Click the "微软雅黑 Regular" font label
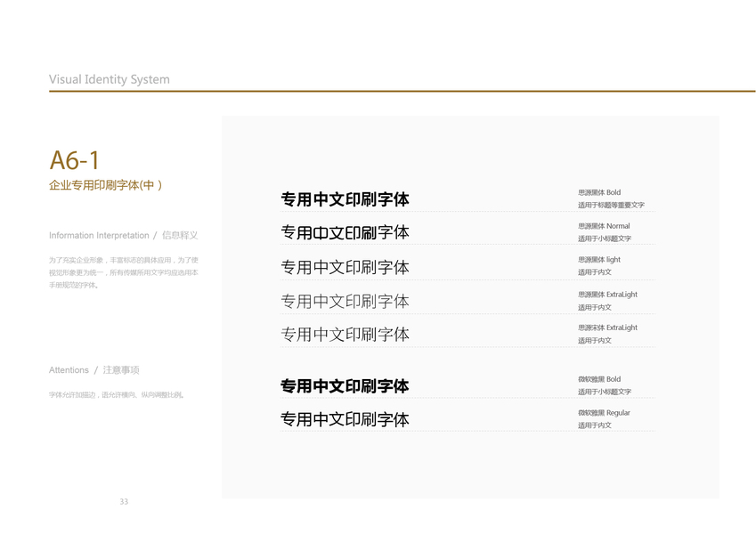The width and height of the screenshot is (756, 534). (x=604, y=413)
